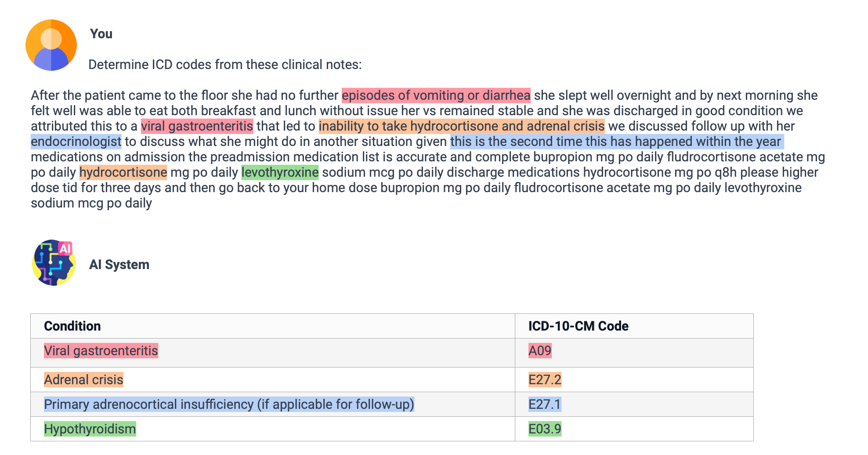Select the "Viral gastroenteritis" table cell

click(x=101, y=351)
